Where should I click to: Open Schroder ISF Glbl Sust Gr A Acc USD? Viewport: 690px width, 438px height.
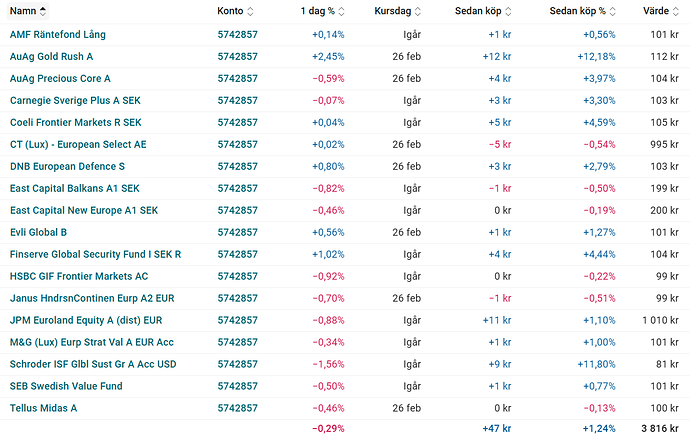pos(93,364)
